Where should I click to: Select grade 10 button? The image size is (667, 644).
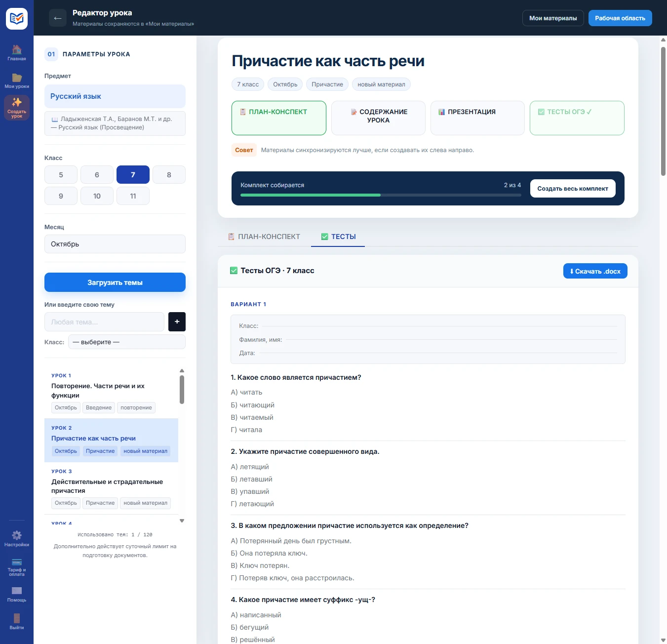coord(97,196)
